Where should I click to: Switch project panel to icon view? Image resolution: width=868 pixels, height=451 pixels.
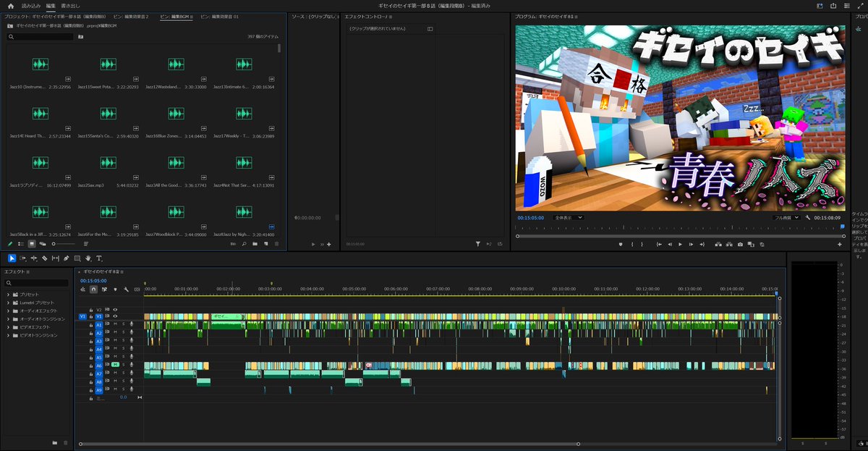tap(31, 244)
